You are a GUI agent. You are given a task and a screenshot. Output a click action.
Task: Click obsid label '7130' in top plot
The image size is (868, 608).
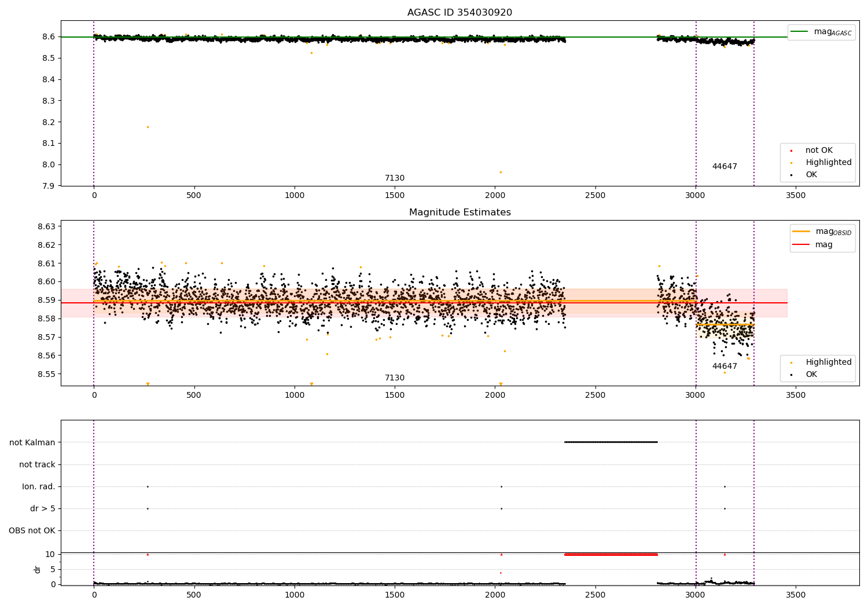tap(395, 178)
